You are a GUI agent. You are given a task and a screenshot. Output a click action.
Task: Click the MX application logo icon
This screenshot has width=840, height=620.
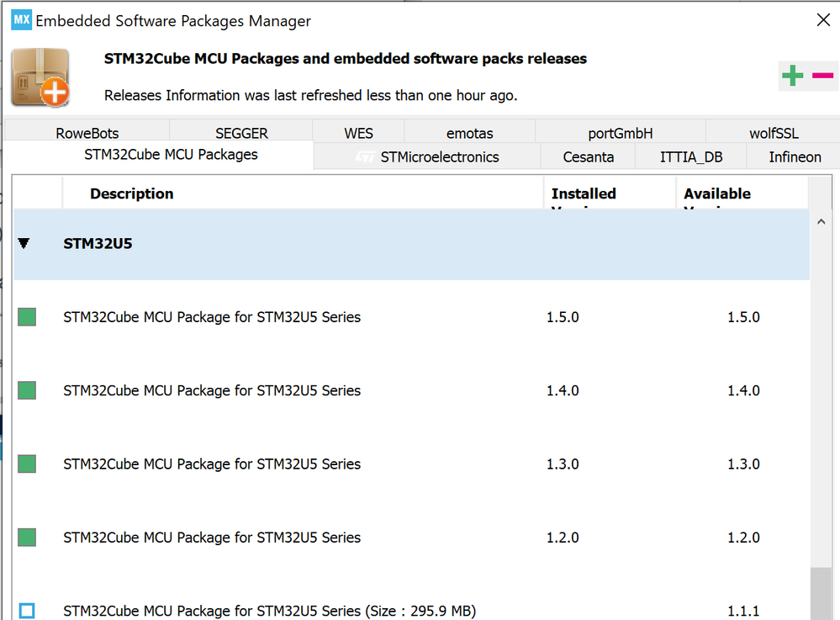pyautogui.click(x=21, y=20)
